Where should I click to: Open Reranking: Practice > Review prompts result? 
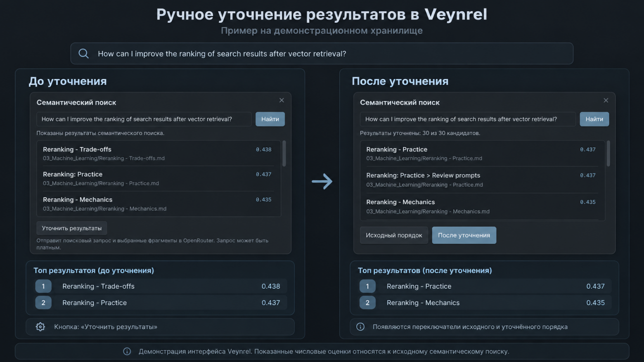click(x=482, y=180)
